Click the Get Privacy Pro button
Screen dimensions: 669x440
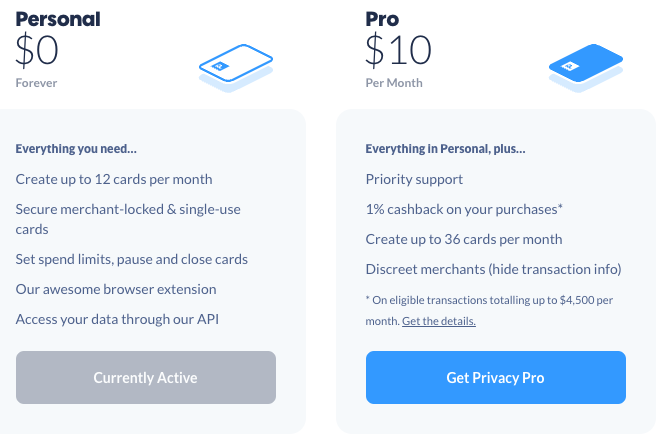click(x=496, y=378)
